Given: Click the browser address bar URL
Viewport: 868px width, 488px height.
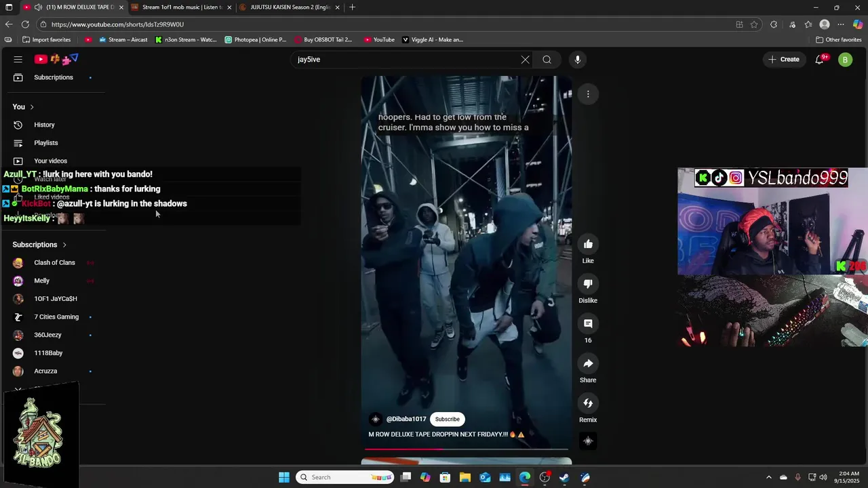Looking at the screenshot, I should click(x=117, y=24).
